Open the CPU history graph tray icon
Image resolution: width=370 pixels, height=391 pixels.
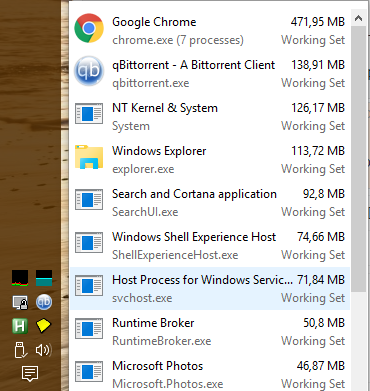coord(20,278)
